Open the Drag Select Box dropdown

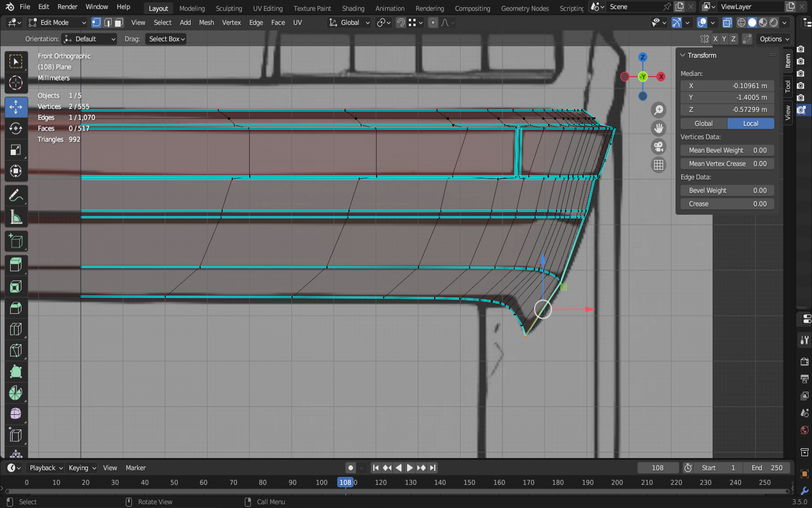(x=166, y=39)
